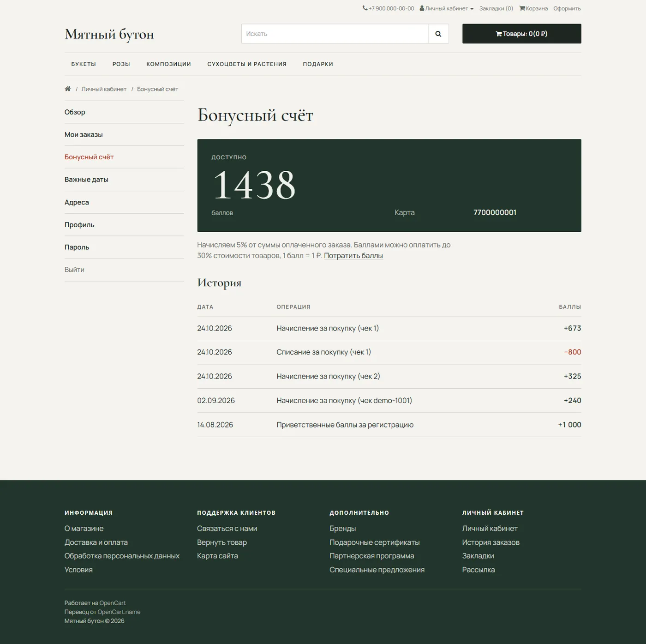The width and height of the screenshot is (646, 644).
Task: Open Партнерская программа footer link
Action: click(372, 556)
